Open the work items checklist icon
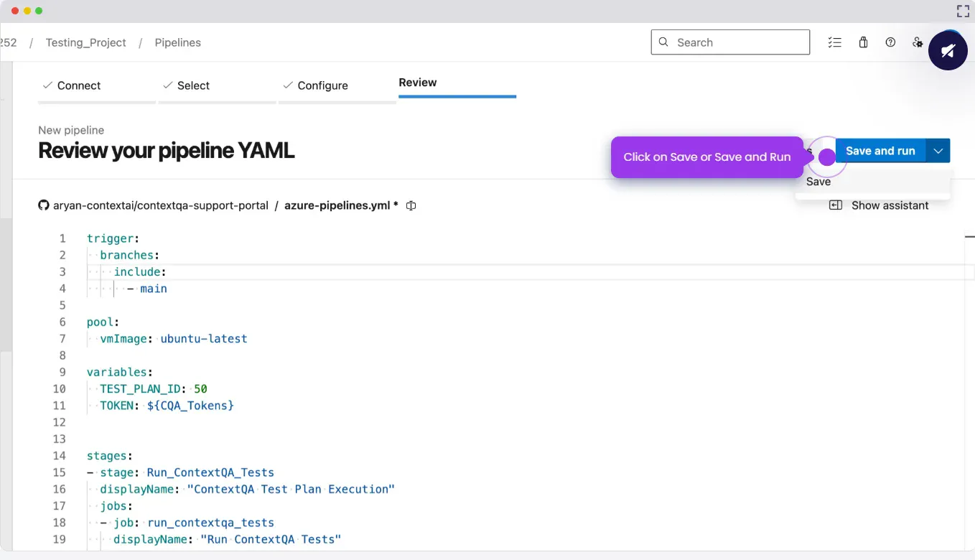 834,42
